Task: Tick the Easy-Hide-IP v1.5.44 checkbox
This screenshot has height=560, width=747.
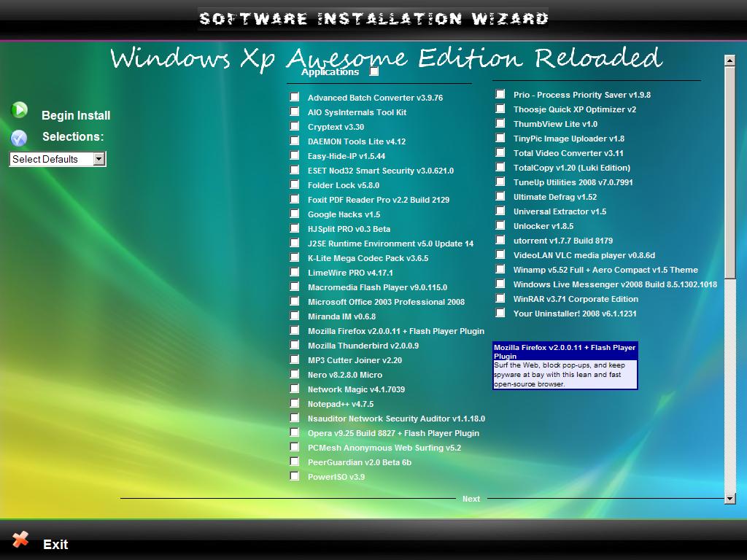Action: (x=295, y=156)
